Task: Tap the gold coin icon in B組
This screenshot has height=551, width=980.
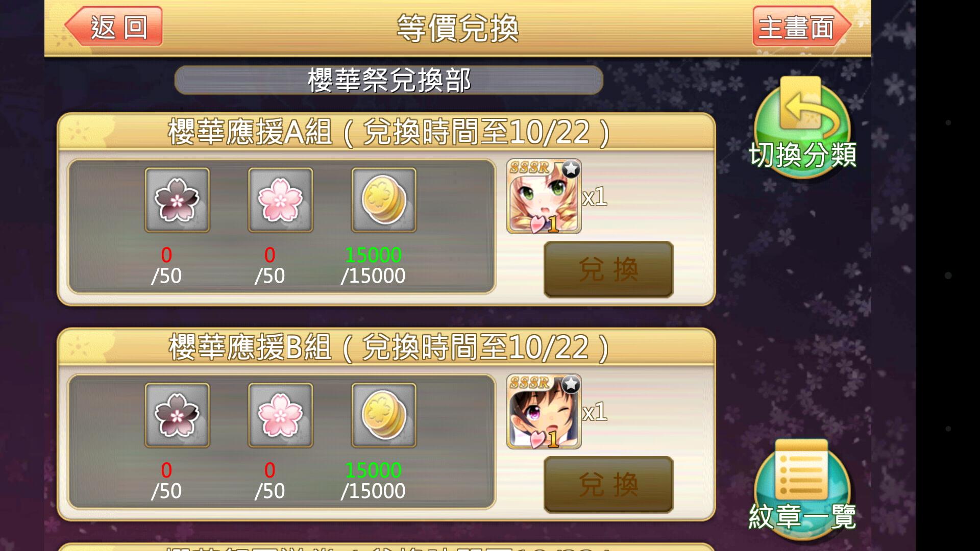Action: [x=383, y=415]
